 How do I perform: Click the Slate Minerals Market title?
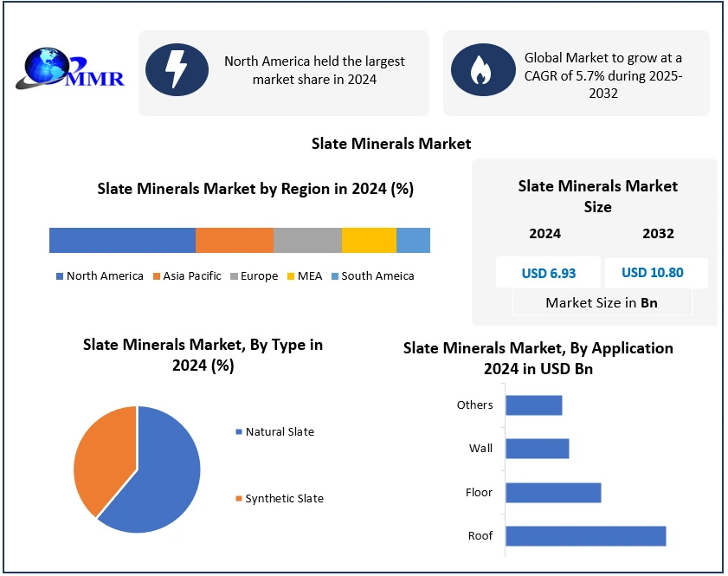[391, 143]
